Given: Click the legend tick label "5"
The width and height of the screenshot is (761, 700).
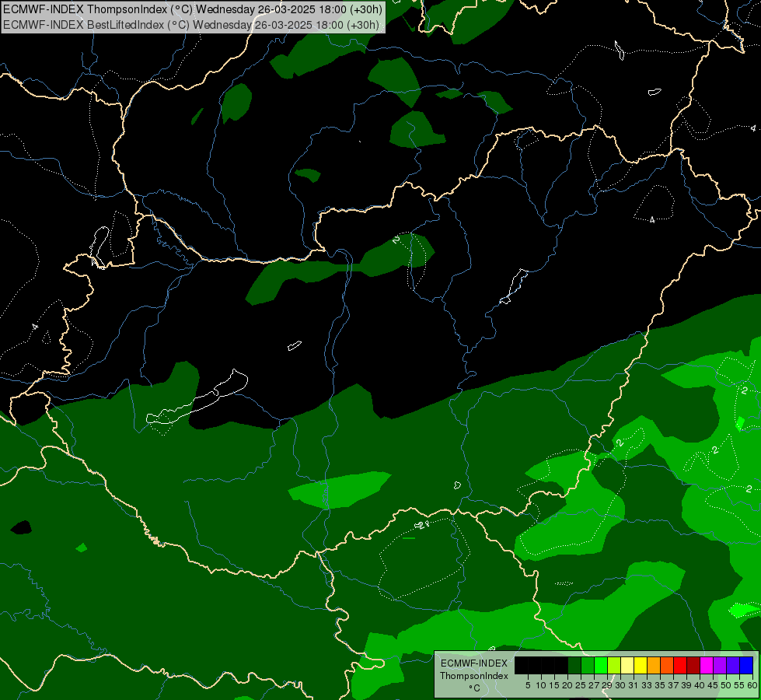Looking at the screenshot, I should pyautogui.click(x=528, y=685).
